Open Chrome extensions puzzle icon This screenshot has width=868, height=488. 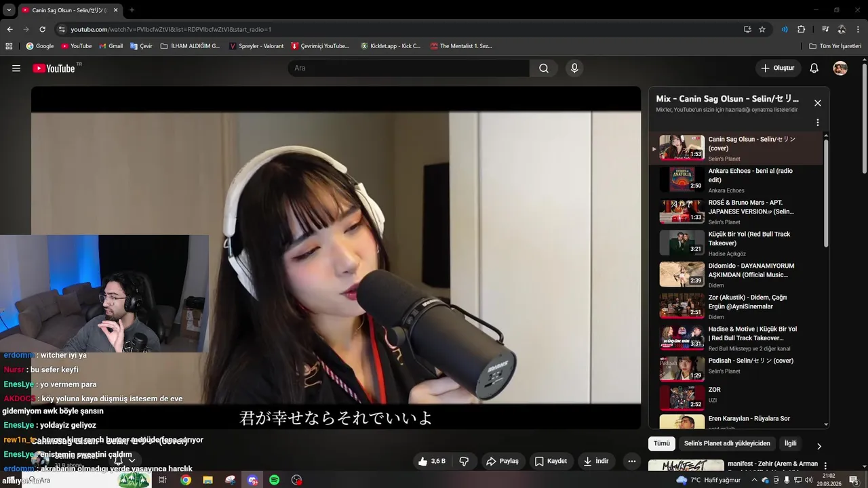coord(801,29)
